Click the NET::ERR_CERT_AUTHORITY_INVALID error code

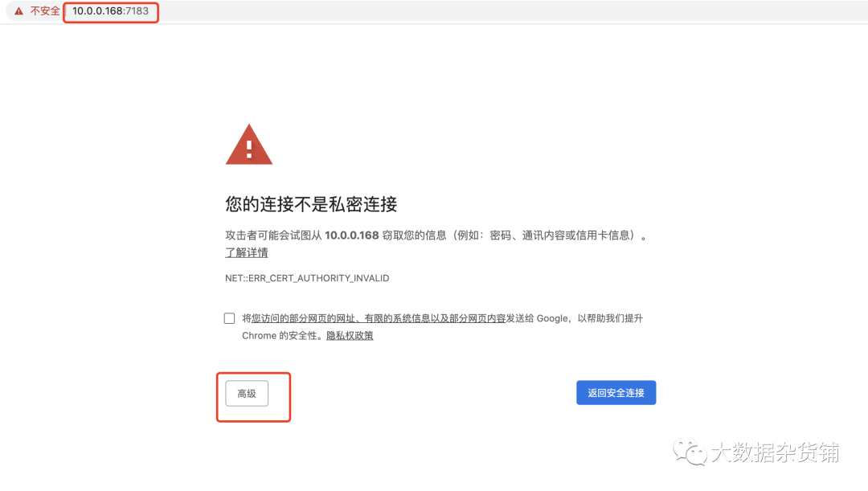(x=307, y=278)
